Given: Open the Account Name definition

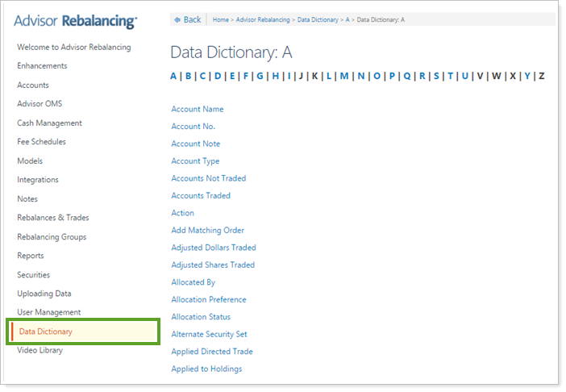Looking at the screenshot, I should (198, 109).
